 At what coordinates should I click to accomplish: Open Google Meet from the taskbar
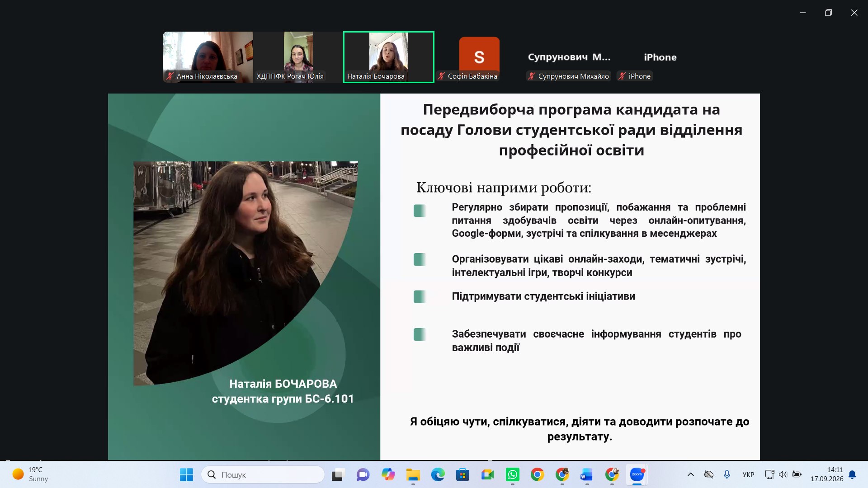pos(487,475)
